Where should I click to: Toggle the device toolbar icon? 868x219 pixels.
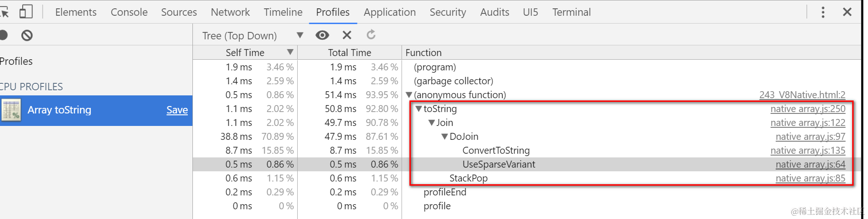pyautogui.click(x=26, y=12)
